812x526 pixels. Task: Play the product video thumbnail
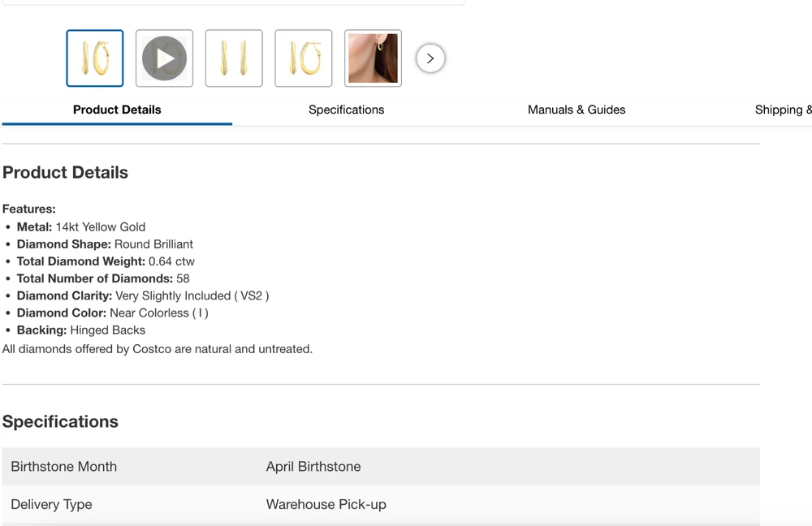(x=164, y=58)
